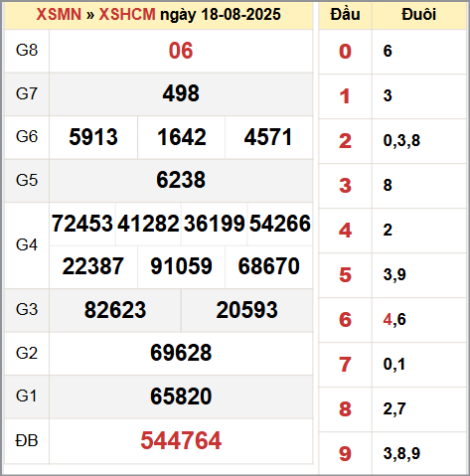Click the G4 number 91059

tap(181, 266)
